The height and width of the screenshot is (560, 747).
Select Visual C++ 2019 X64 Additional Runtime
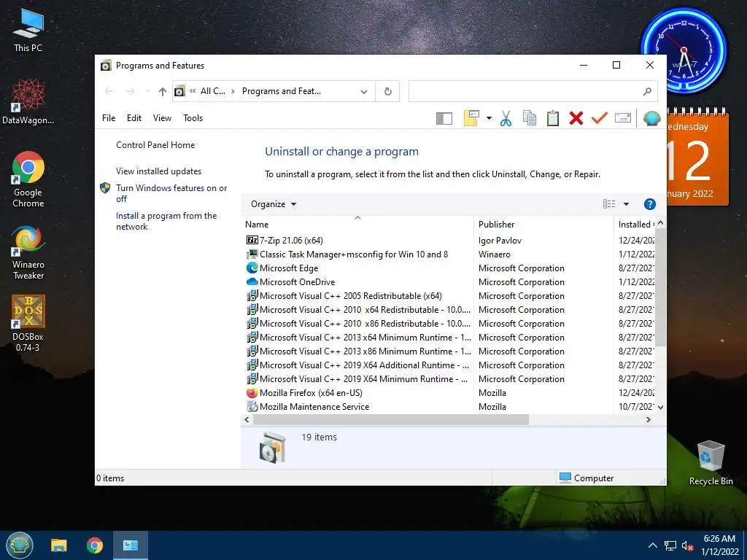(x=357, y=365)
